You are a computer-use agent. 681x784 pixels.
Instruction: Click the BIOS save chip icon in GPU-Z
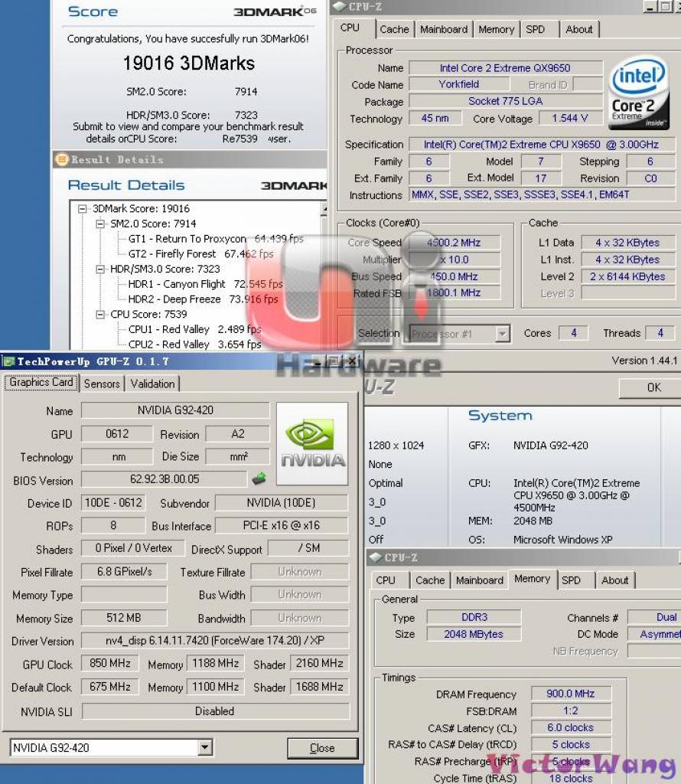pyautogui.click(x=259, y=479)
